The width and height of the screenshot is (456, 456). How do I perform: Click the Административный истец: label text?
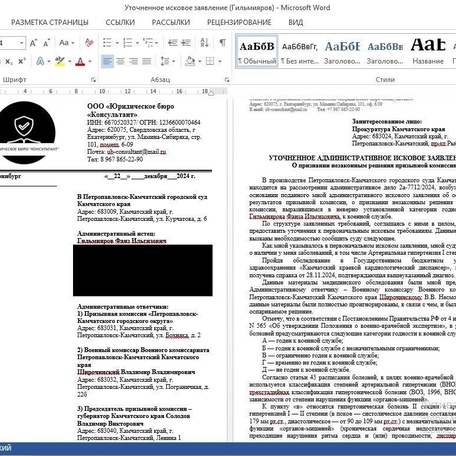click(x=116, y=233)
